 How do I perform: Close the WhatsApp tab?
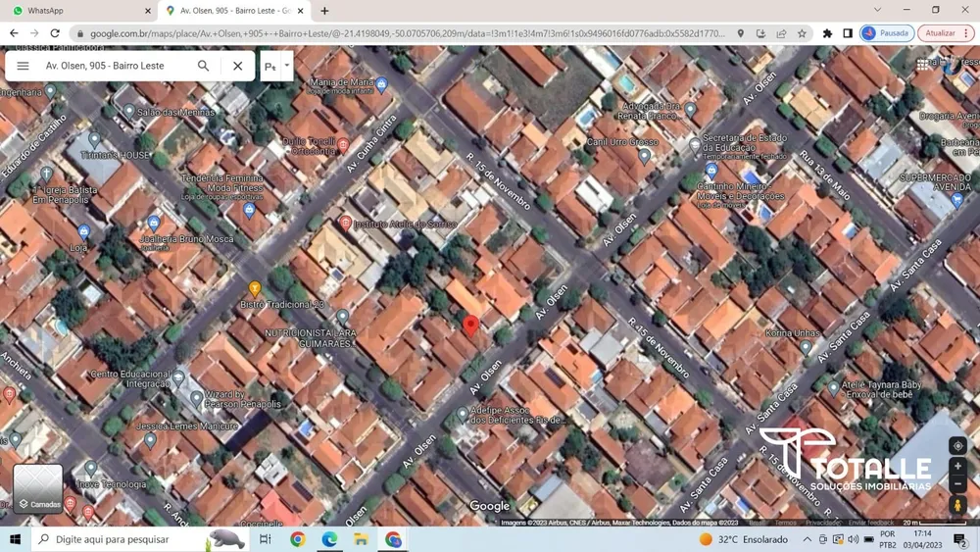(148, 11)
